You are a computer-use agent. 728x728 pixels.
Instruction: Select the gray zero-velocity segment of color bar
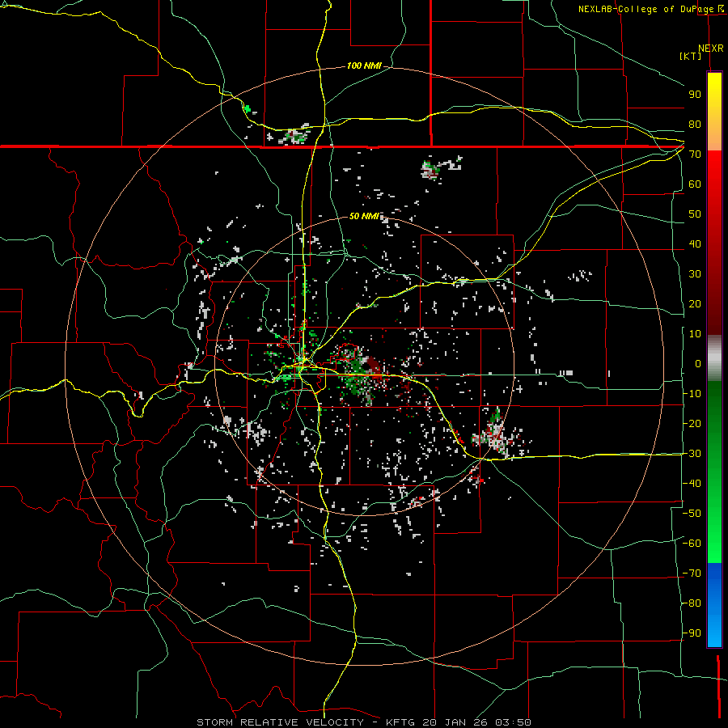click(714, 358)
